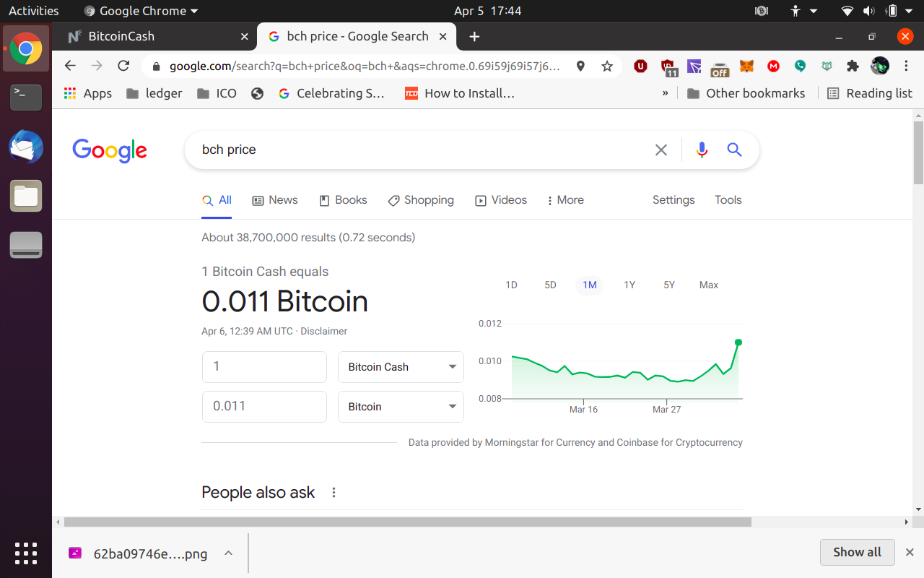Click the blue magnifier search icon
The width and height of the screenshot is (924, 578).
(734, 150)
